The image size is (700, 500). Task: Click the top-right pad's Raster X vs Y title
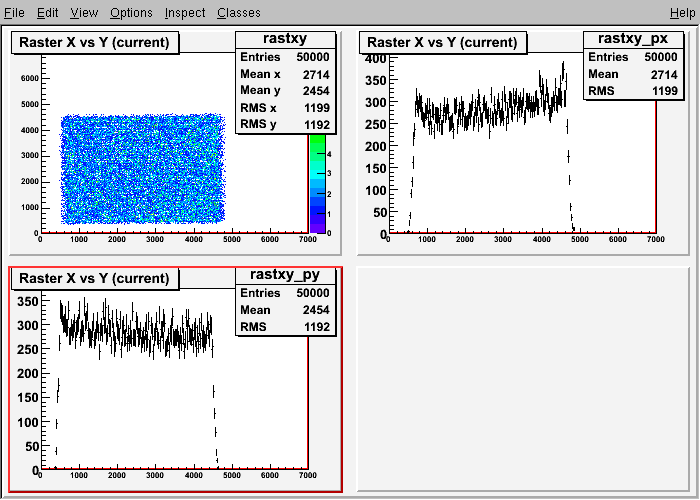coord(442,42)
